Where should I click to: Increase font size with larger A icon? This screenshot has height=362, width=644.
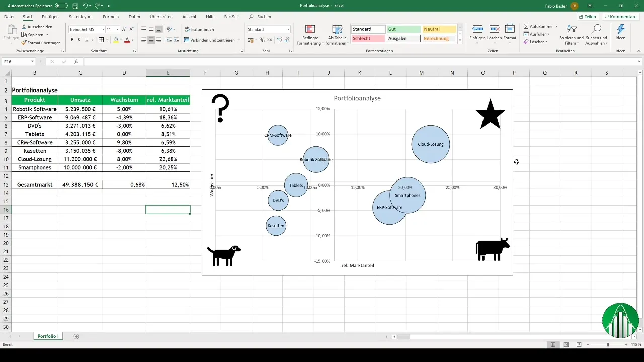click(124, 29)
